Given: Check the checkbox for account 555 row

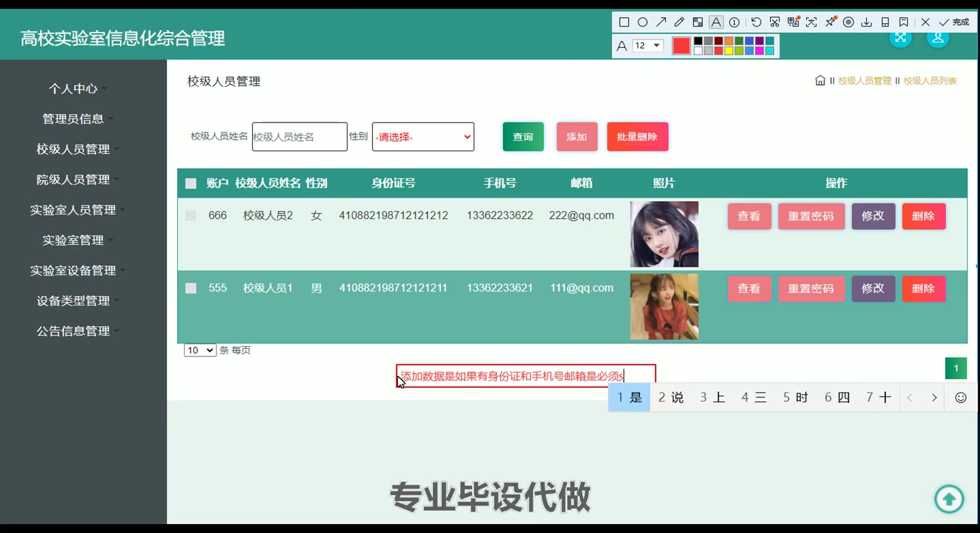Looking at the screenshot, I should (191, 288).
